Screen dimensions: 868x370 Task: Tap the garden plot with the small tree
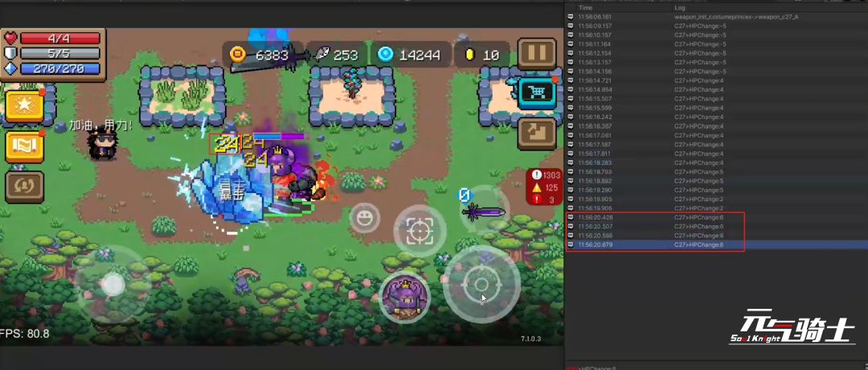tap(352, 97)
